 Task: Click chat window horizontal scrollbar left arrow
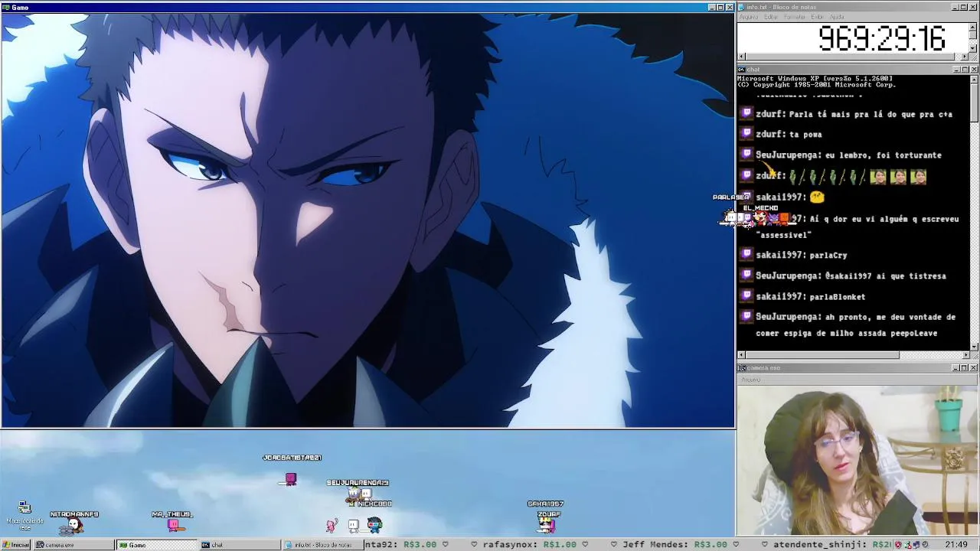[740, 355]
